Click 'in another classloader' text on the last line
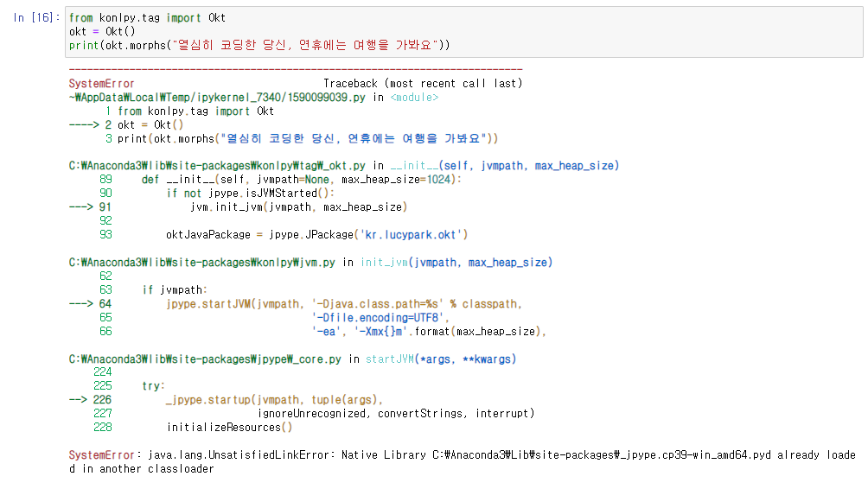Image resolution: width=868 pixels, height=489 pixels. 148,469
